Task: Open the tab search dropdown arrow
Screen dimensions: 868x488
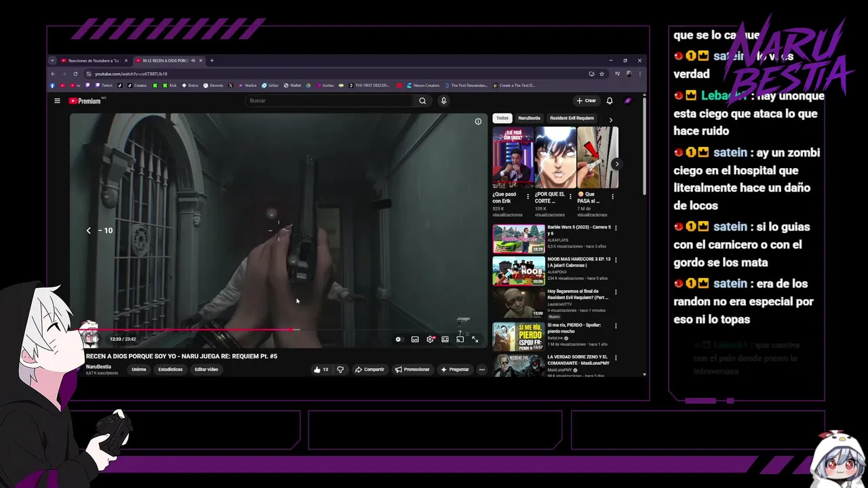Action: pyautogui.click(x=52, y=60)
